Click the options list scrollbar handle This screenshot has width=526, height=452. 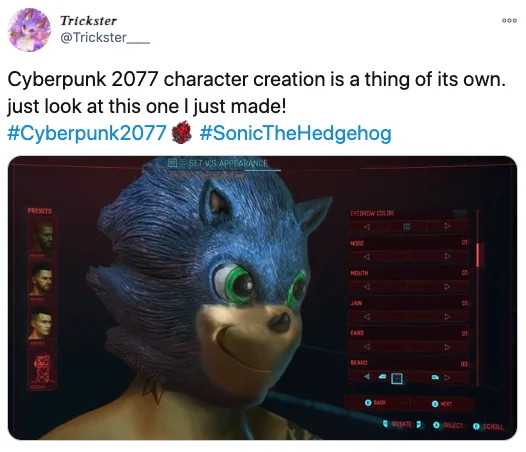[478, 255]
